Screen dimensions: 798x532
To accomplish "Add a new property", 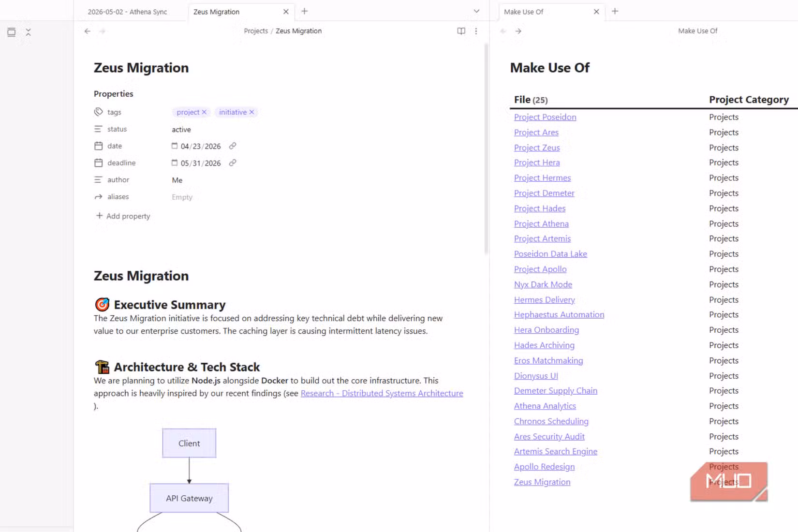I will (x=123, y=216).
